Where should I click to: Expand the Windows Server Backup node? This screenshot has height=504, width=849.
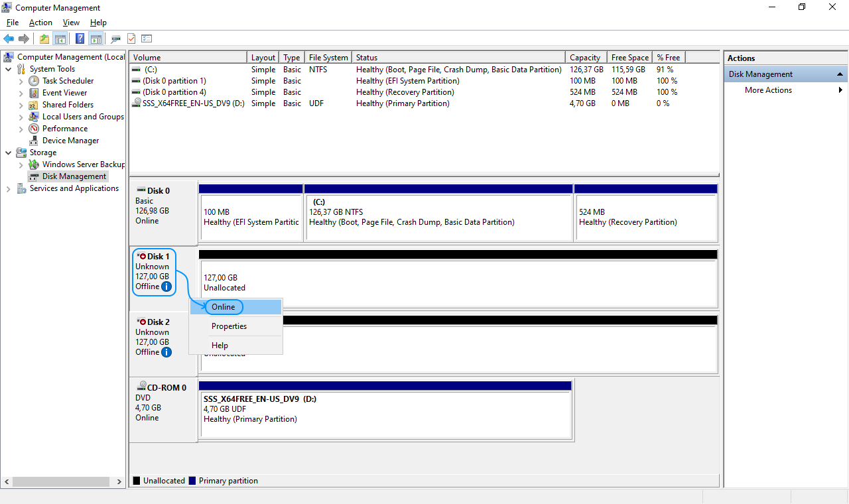[x=21, y=164]
